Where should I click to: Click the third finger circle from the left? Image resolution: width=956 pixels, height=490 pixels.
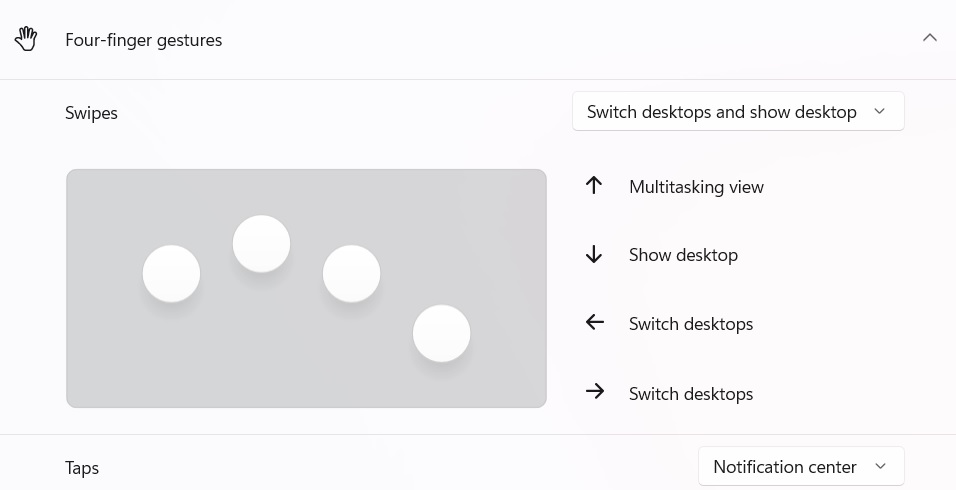tap(351, 274)
